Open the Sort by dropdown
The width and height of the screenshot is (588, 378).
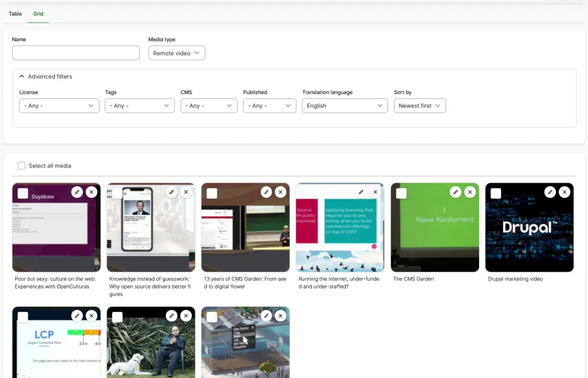420,106
